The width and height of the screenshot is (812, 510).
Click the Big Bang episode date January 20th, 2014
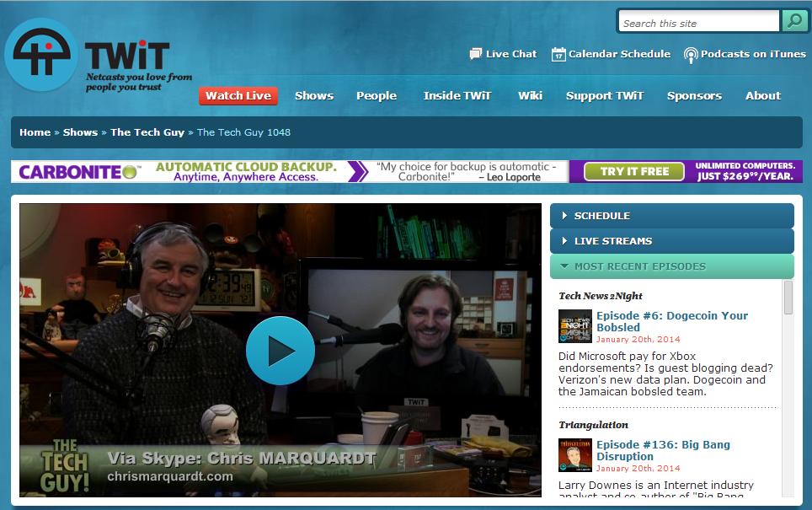point(638,468)
